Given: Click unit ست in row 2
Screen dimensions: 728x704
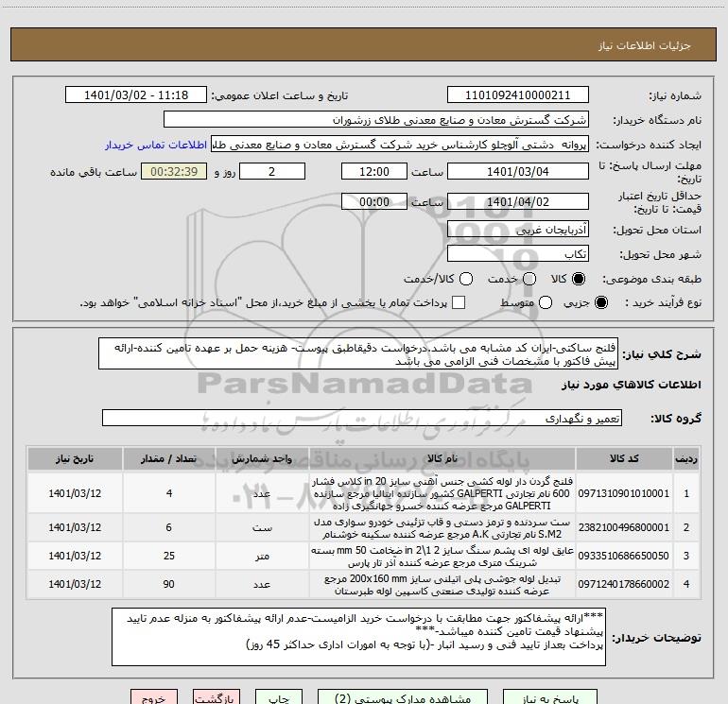Looking at the screenshot, I should [x=262, y=528].
